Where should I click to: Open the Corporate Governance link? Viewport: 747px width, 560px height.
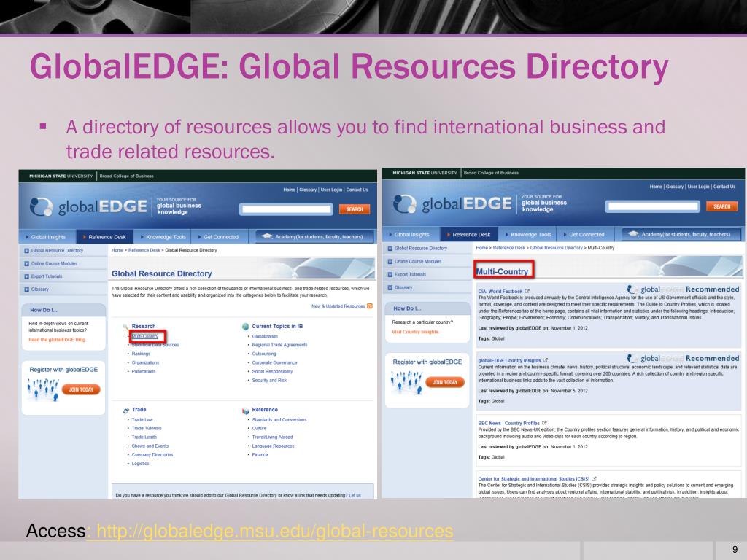[274, 362]
